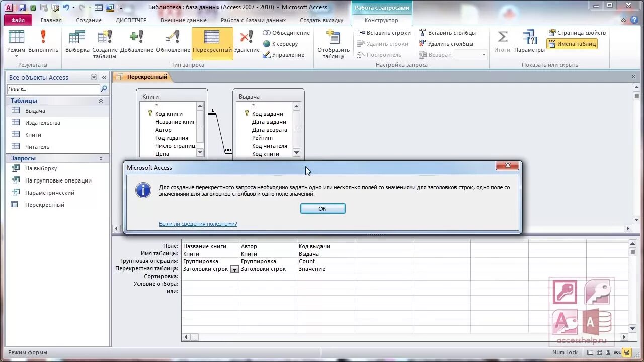
Task: Toggle the Итоги totals row
Action: [x=502, y=41]
